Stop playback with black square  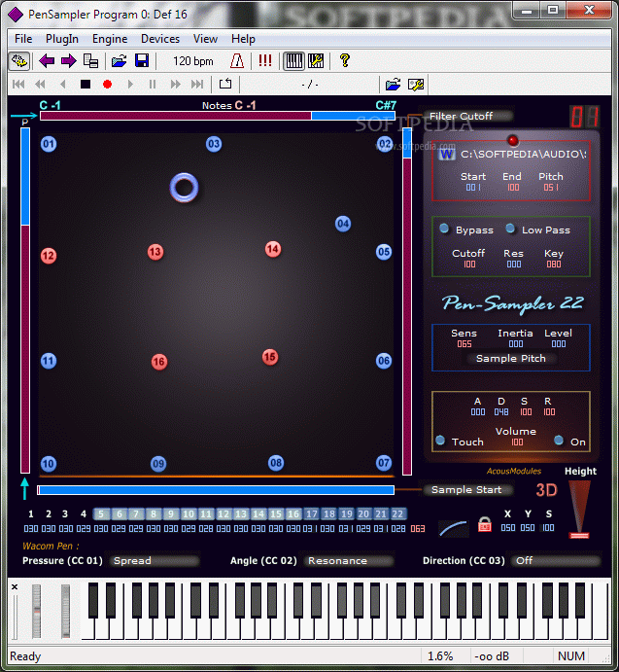86,84
